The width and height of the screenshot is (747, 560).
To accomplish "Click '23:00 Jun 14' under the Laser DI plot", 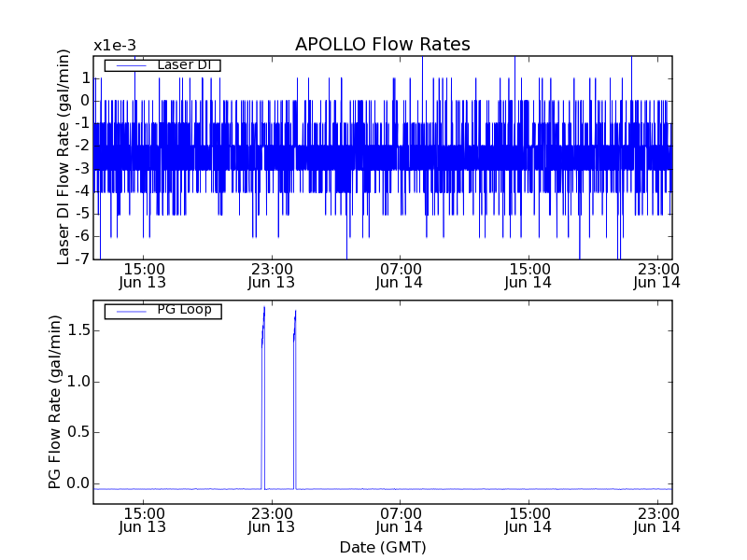I will click(x=657, y=275).
